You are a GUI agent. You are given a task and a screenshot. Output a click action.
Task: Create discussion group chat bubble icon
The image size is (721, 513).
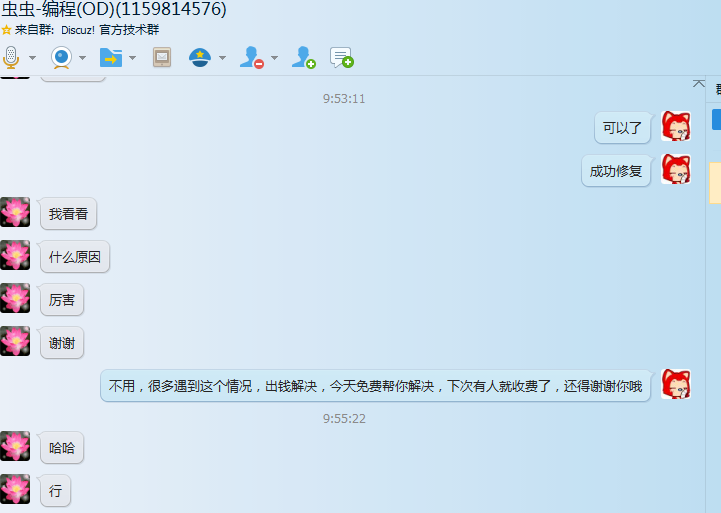[342, 57]
